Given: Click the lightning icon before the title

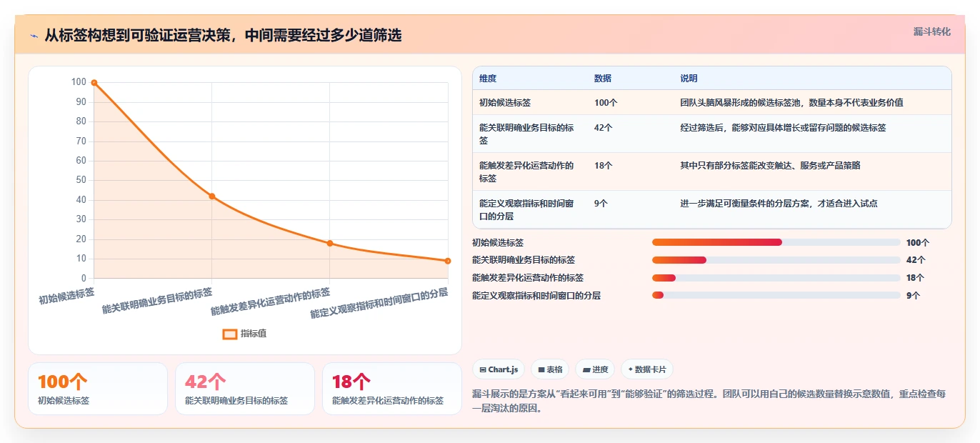Looking at the screenshot, I should [34, 35].
